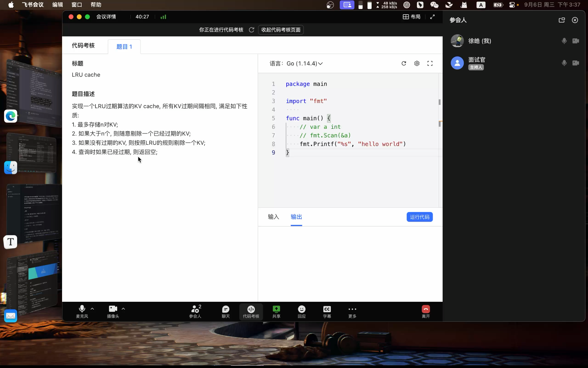Click WeChat icon in menu bar
Screen dimensions: 588x368
(x=434, y=5)
